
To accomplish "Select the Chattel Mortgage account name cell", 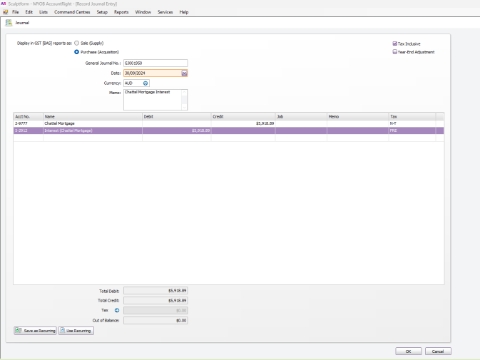I will [93, 124].
